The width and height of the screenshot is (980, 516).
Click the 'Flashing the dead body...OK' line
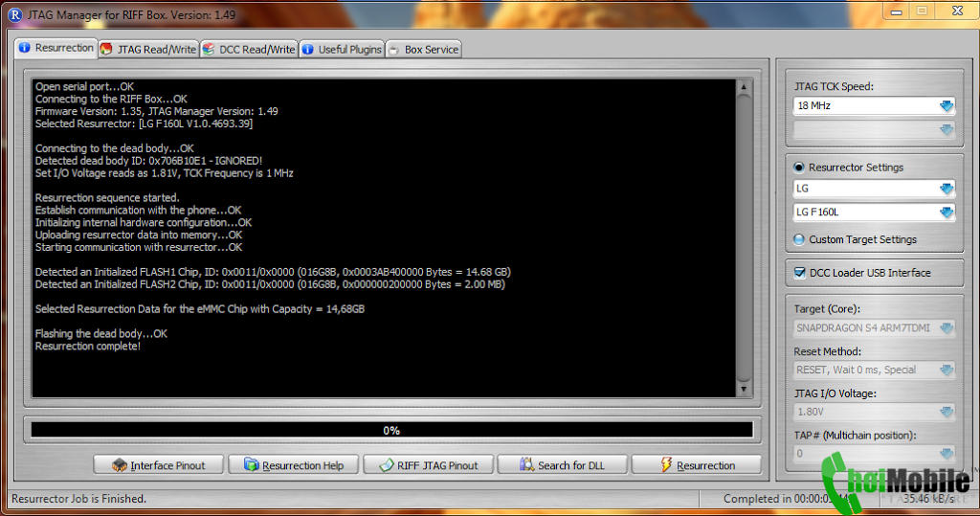click(101, 333)
